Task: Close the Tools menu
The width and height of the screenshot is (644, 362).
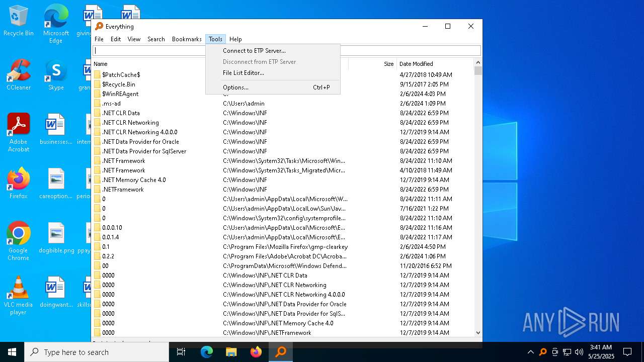Action: [215, 39]
